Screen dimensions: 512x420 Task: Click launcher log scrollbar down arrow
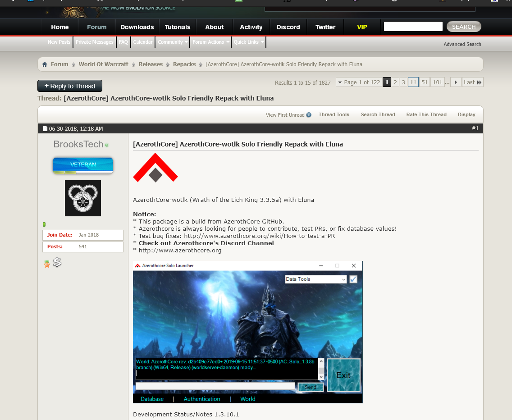point(321,377)
